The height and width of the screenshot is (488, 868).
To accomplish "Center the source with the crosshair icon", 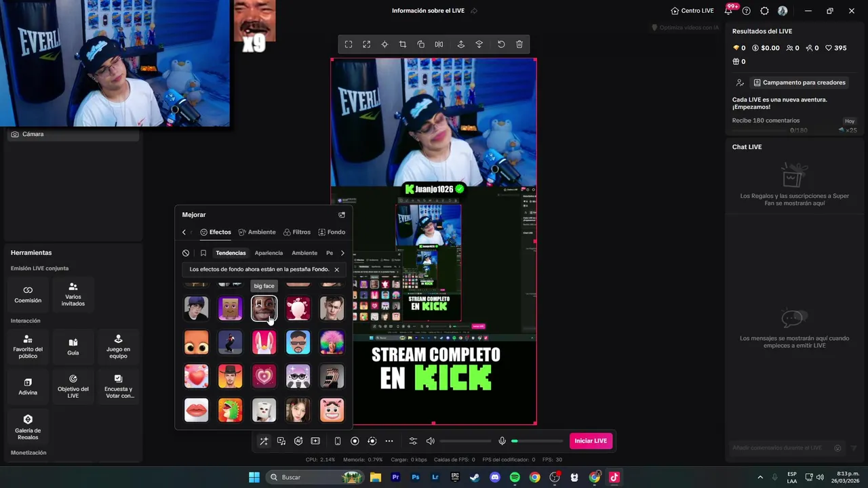I will (384, 45).
